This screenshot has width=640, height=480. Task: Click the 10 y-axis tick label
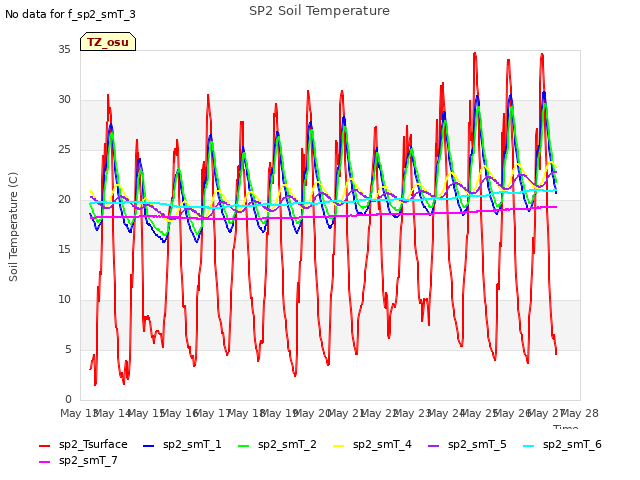tap(64, 299)
